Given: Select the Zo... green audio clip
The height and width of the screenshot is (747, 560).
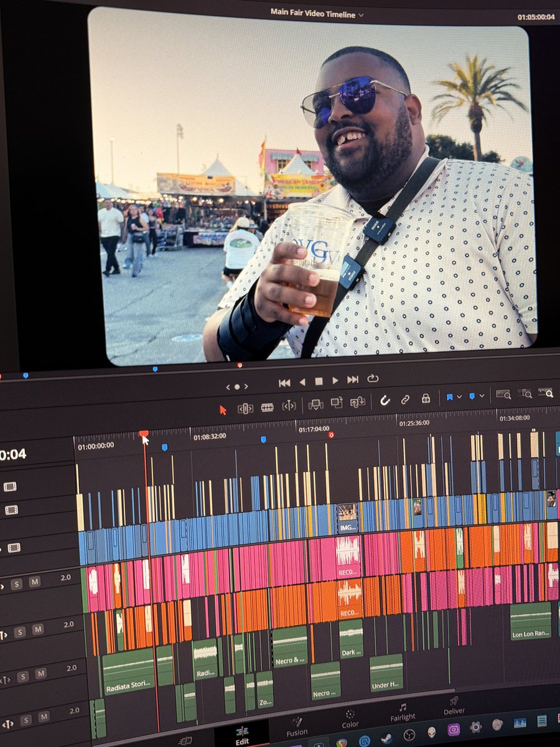Looking at the screenshot, I should coord(265,690).
